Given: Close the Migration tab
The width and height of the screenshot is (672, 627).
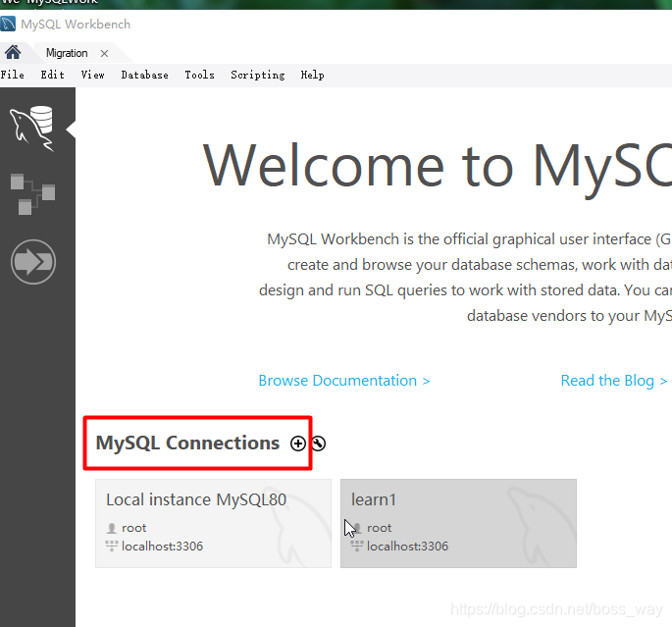Looking at the screenshot, I should [x=104, y=53].
